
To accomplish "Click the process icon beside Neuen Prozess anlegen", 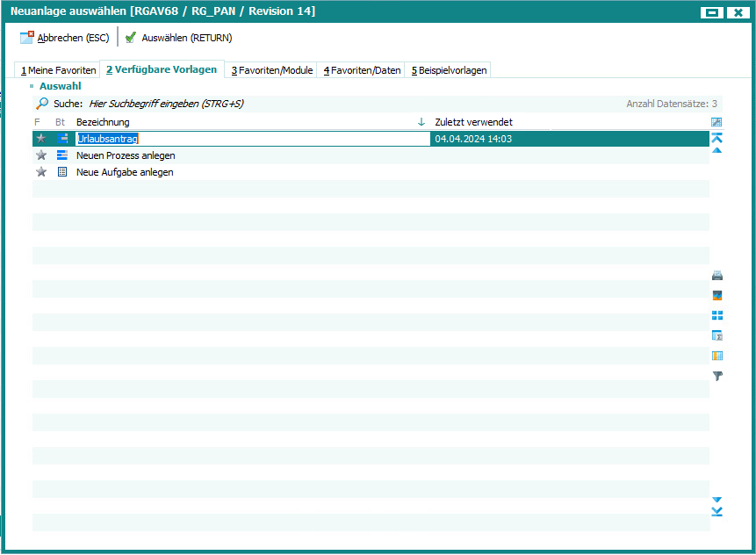I will (61, 155).
